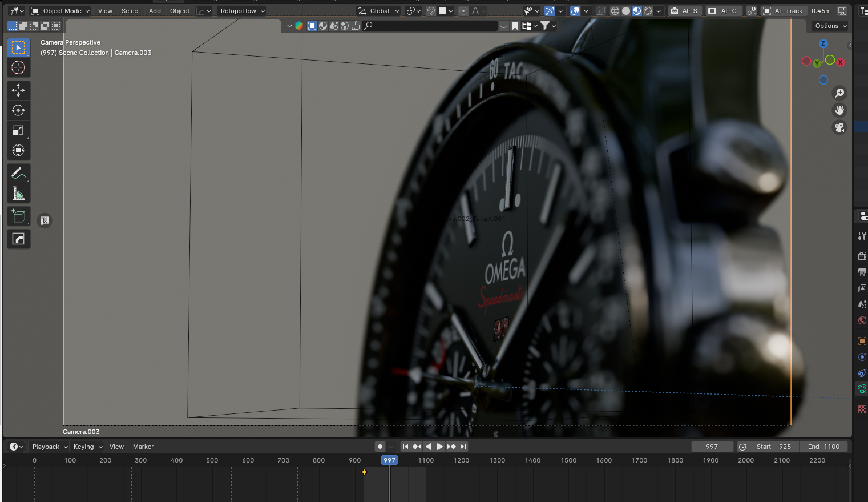Toggle proportional editing in the header

pyautogui.click(x=463, y=11)
